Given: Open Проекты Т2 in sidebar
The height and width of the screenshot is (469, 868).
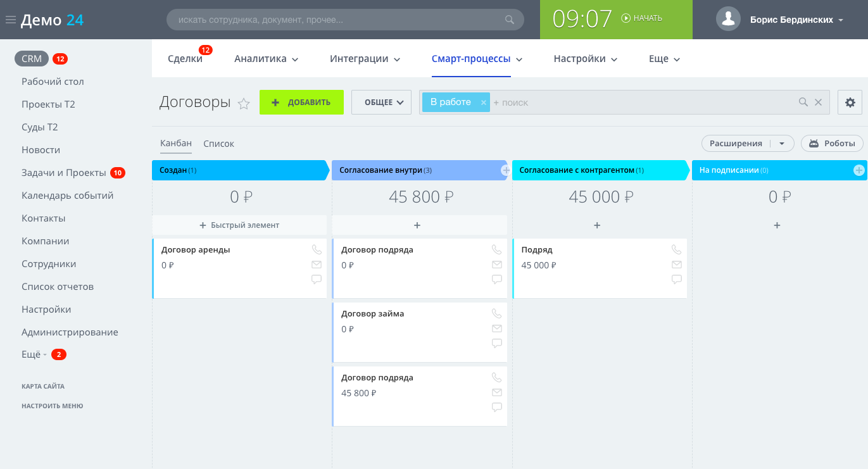Looking at the screenshot, I should (48, 104).
